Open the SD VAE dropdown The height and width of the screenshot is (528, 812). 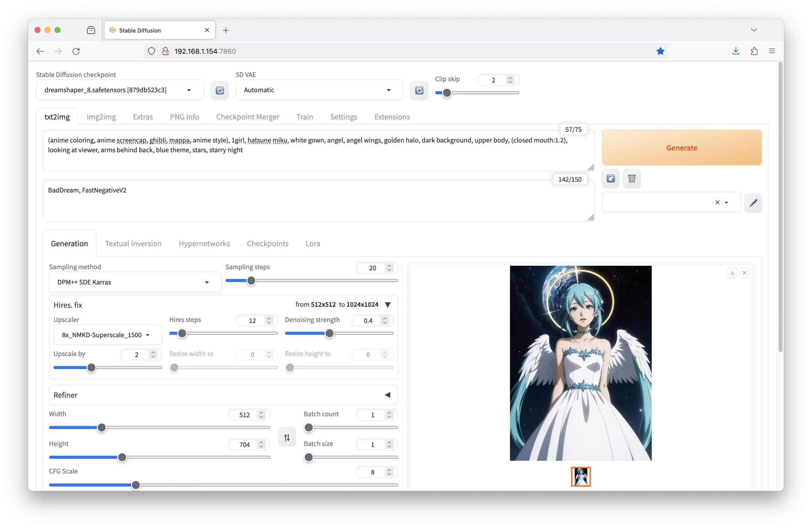coord(319,90)
